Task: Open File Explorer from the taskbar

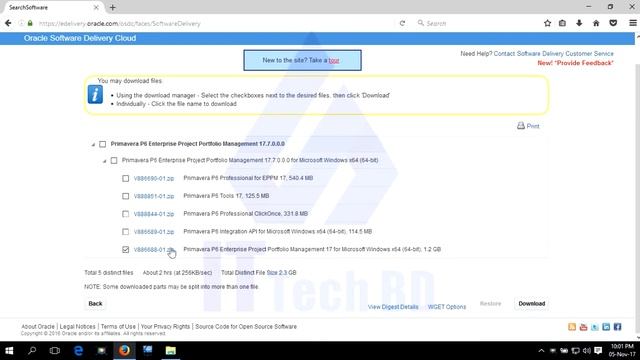Action: (x=171, y=351)
